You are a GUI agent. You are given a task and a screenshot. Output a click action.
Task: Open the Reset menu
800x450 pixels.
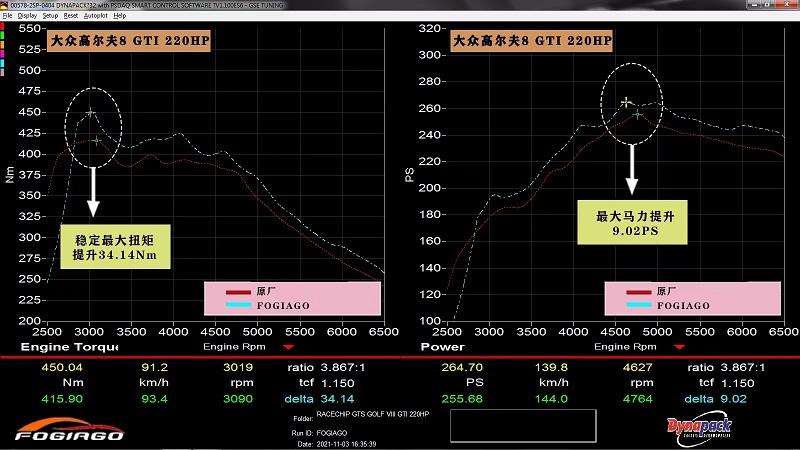(x=70, y=16)
